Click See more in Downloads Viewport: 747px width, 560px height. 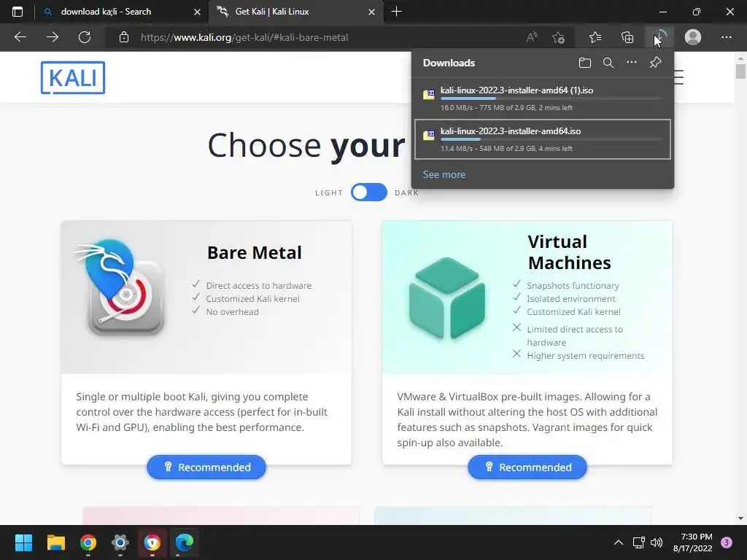(444, 174)
